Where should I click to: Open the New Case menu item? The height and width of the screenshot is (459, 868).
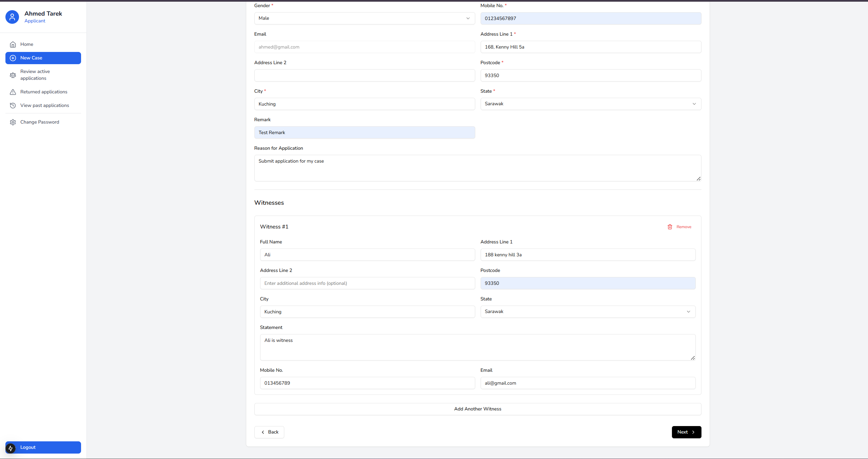[x=43, y=58]
